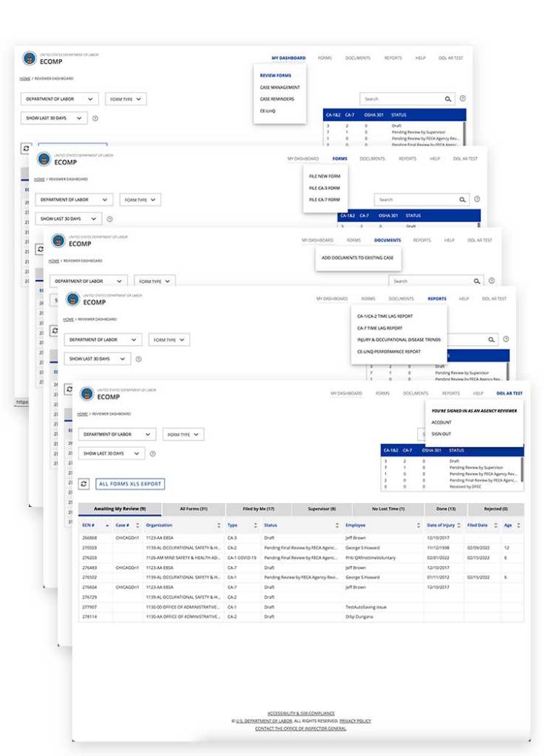Click the All Forms XLS Export button
545x756 pixels.
[131, 483]
